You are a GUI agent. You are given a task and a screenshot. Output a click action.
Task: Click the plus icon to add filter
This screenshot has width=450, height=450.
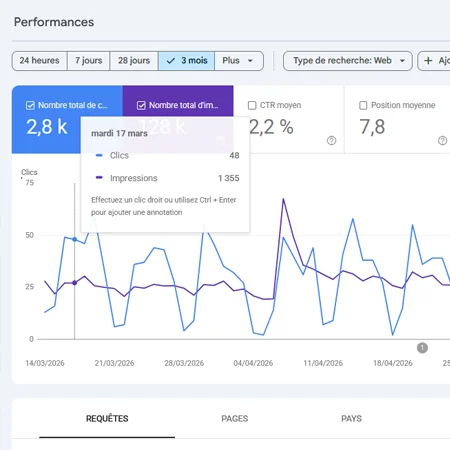(428, 61)
